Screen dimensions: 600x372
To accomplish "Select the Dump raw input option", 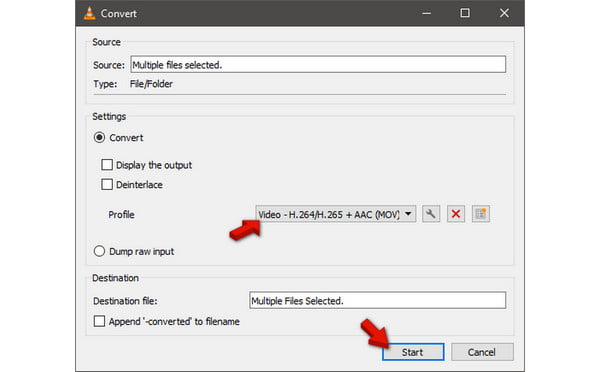I will pyautogui.click(x=99, y=251).
